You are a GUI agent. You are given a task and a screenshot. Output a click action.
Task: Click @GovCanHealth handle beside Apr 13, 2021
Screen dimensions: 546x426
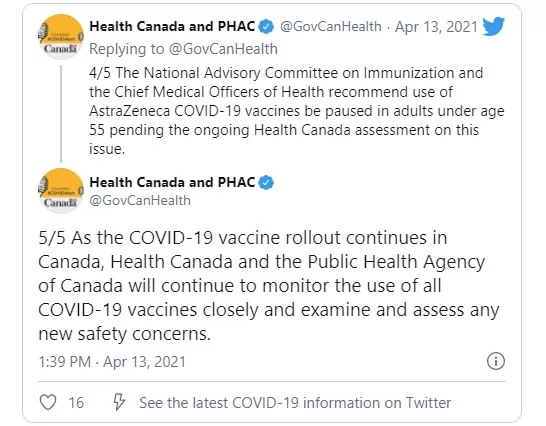coord(331,26)
